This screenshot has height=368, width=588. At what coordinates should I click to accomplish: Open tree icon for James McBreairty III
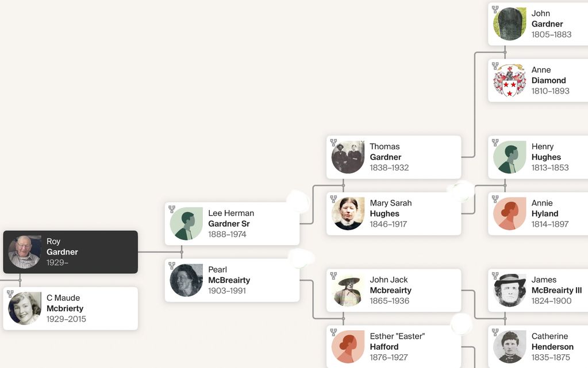(495, 276)
